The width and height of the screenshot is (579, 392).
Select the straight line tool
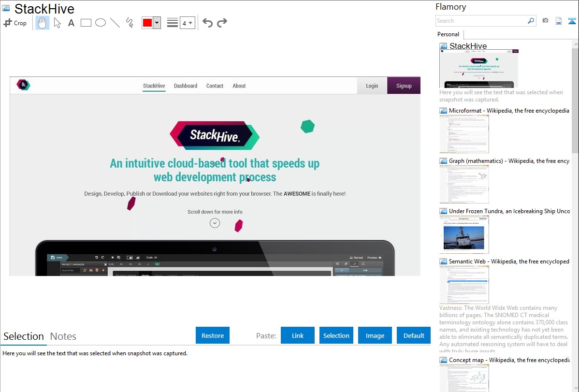click(x=115, y=23)
